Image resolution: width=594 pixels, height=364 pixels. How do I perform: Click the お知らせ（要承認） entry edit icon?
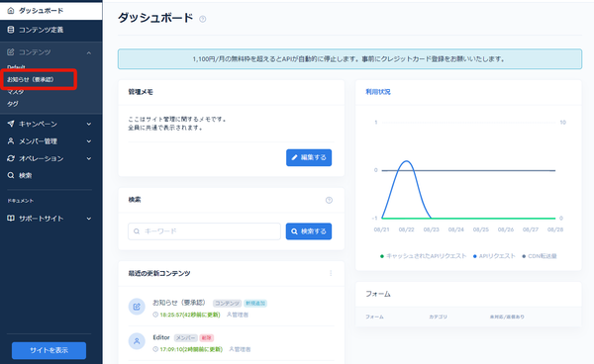(x=137, y=307)
